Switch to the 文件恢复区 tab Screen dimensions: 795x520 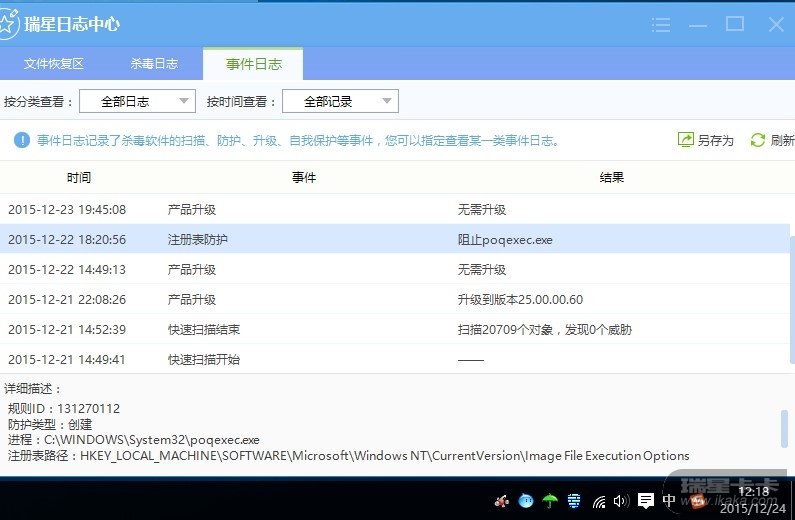tap(53, 64)
